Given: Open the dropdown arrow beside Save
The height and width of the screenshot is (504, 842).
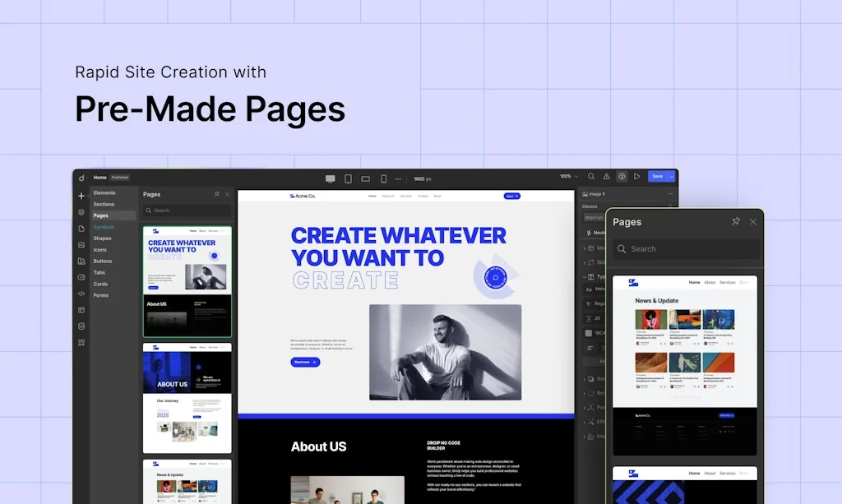Looking at the screenshot, I should [671, 177].
